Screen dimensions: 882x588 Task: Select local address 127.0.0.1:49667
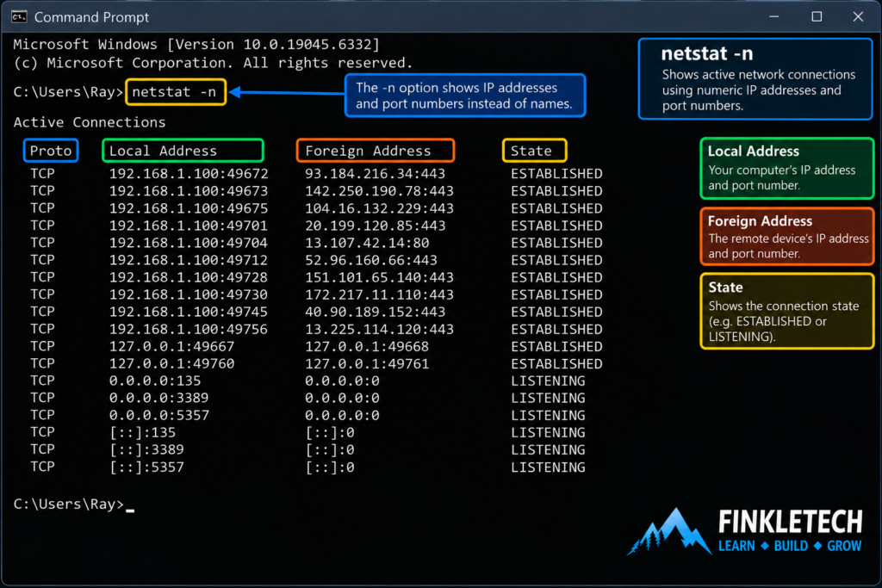click(171, 347)
